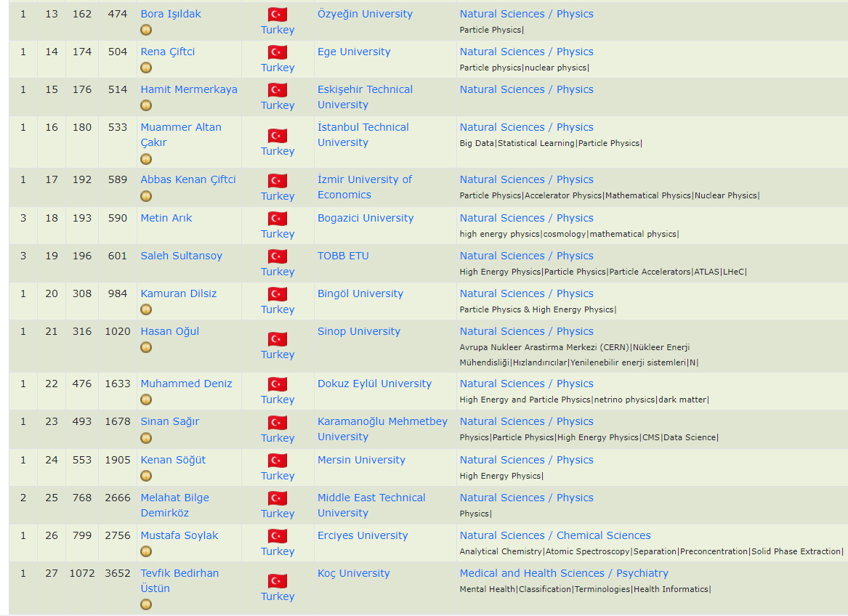
Task: Select the Turkey flag beside Erciyes University
Action: (x=278, y=536)
